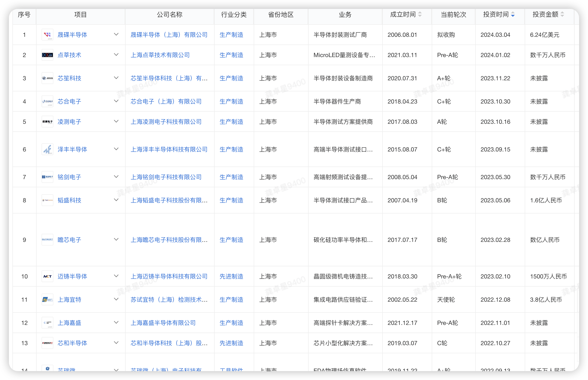Viewport: 588px width, 380px height.
Task: Expand the 芯笙科技 row
Action: click(116, 78)
